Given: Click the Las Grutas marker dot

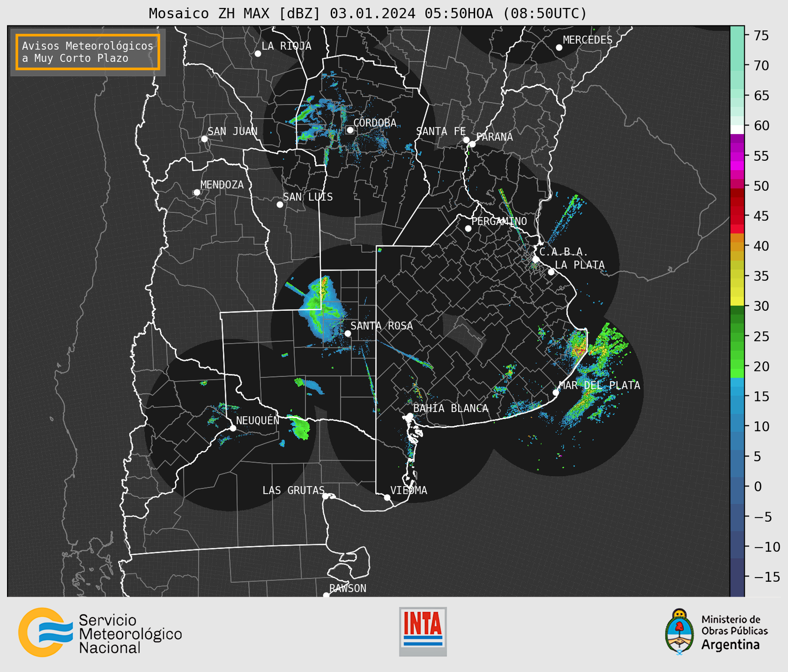Looking at the screenshot, I should coord(325,496).
